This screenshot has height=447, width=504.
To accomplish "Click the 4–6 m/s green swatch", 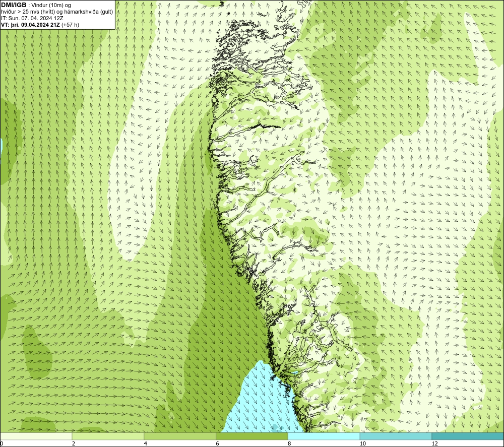I will pos(180,436).
